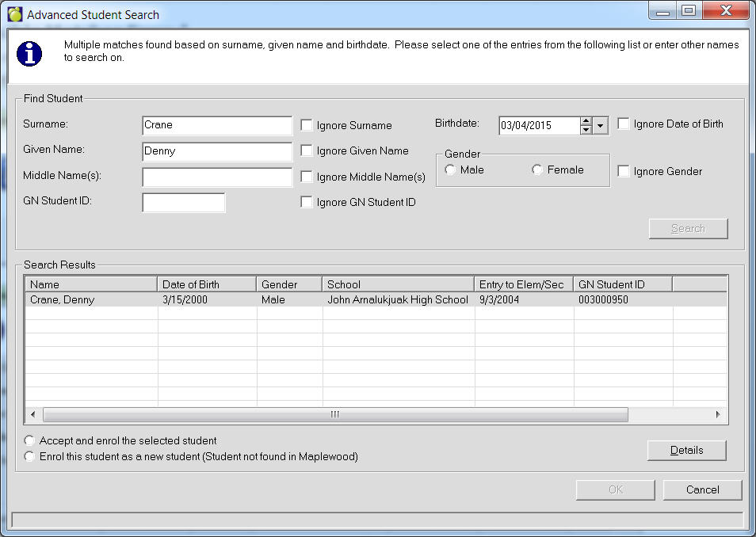756x537 pixels.
Task: Select Enrol this student as a new student
Action: pyautogui.click(x=30, y=456)
